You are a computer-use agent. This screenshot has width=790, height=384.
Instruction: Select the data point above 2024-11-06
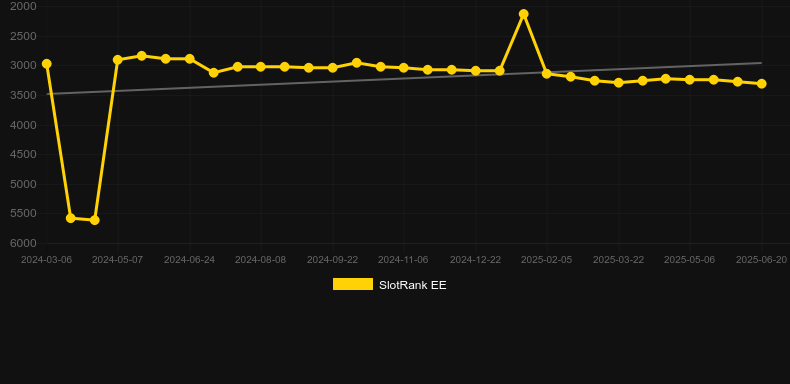click(x=404, y=68)
